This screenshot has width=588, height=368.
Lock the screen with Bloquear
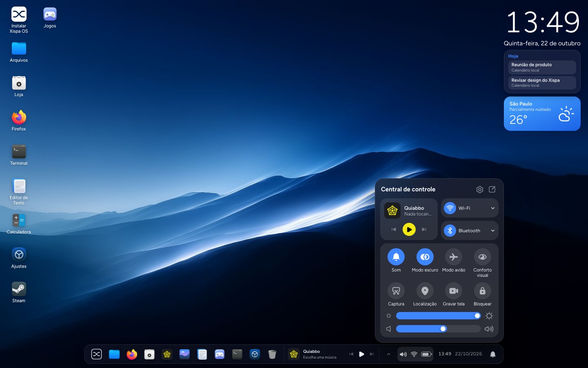tap(482, 291)
